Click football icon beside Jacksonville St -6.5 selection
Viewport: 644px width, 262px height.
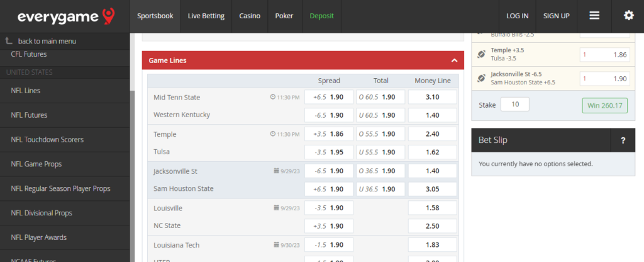(x=481, y=78)
